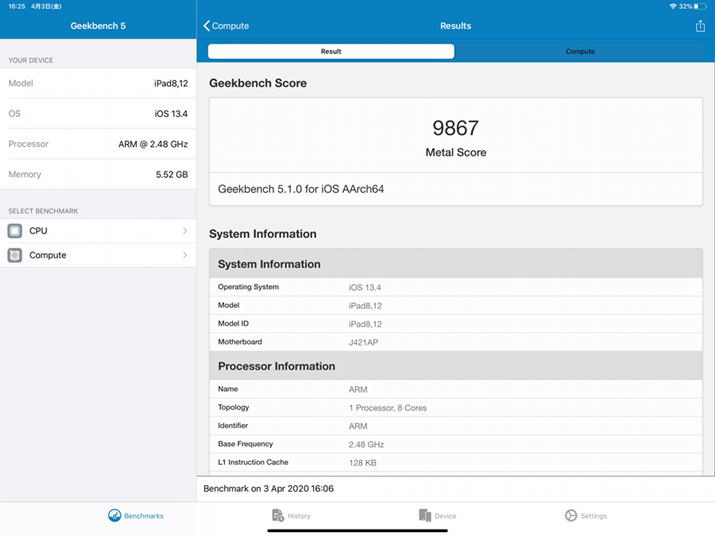Tap the battery status icon

pyautogui.click(x=702, y=6)
